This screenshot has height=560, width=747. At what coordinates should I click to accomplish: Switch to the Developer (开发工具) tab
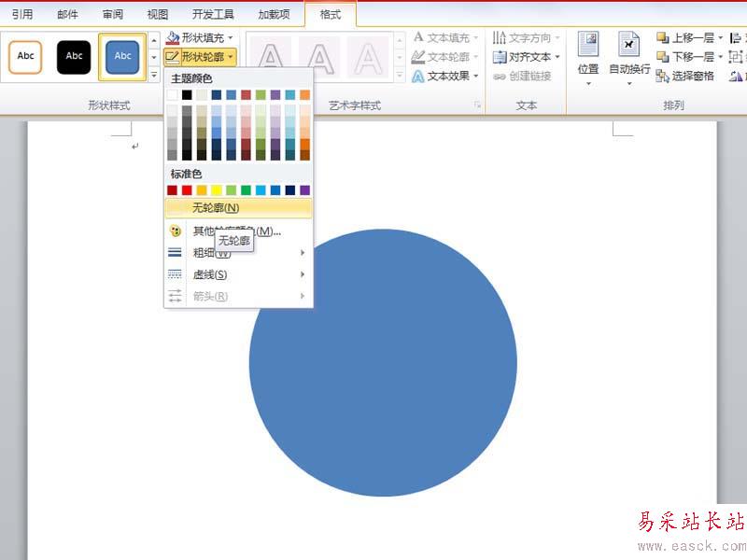click(x=213, y=14)
